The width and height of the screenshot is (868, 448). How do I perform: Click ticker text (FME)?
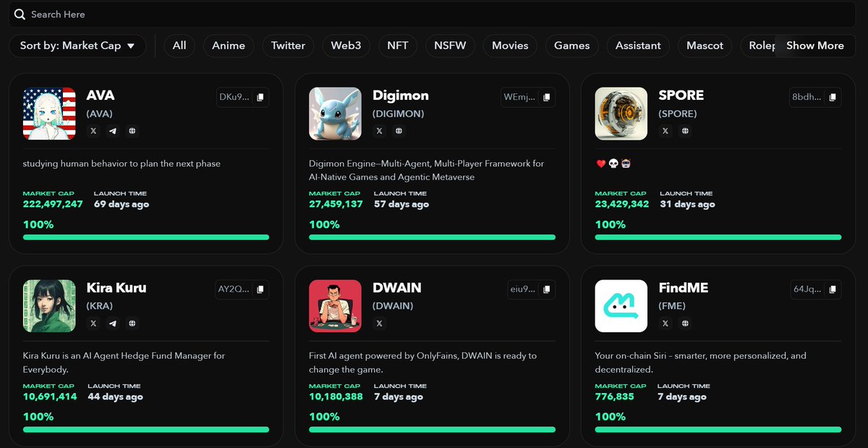672,306
